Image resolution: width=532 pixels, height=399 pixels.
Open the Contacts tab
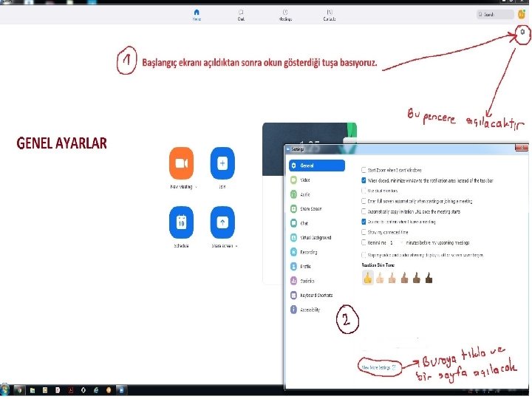330,15
